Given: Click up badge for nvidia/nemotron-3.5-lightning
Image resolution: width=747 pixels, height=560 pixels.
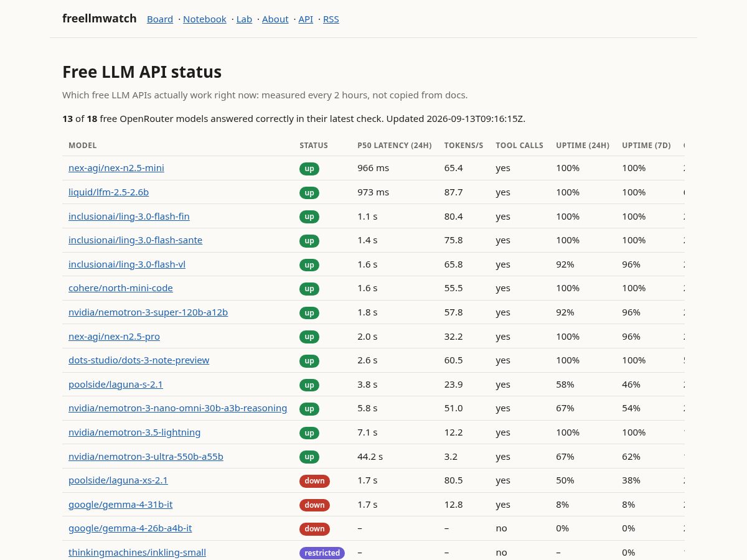Looking at the screenshot, I should [x=309, y=433].
